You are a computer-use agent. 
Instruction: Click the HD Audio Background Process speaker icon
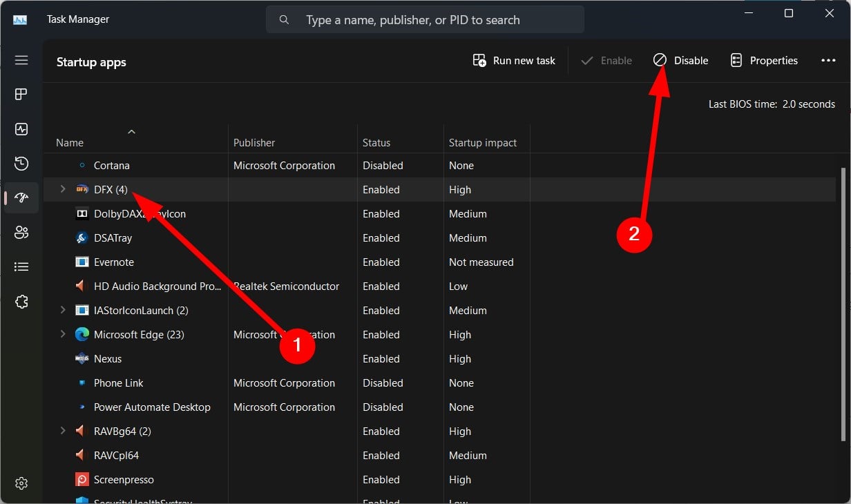pos(82,286)
